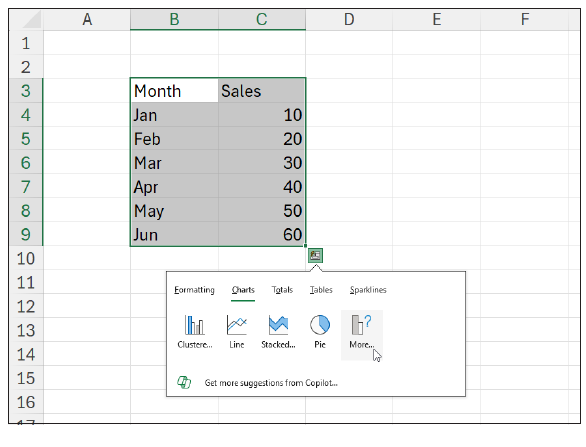Select the Feb cell
586x447 pixels.
(x=175, y=138)
